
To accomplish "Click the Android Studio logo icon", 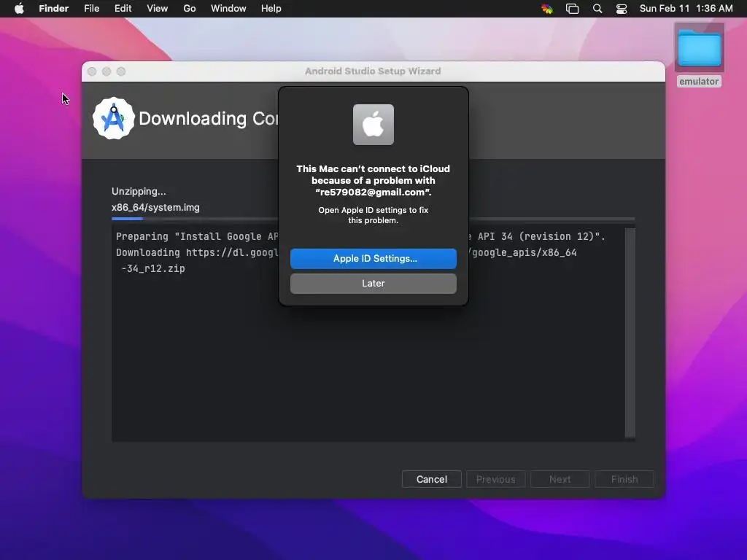I will (x=113, y=119).
